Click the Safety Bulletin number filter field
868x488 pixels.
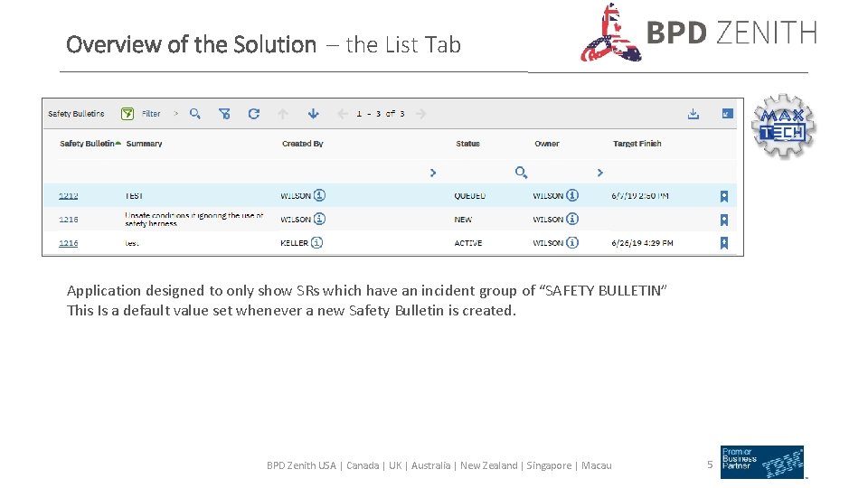coord(89,172)
